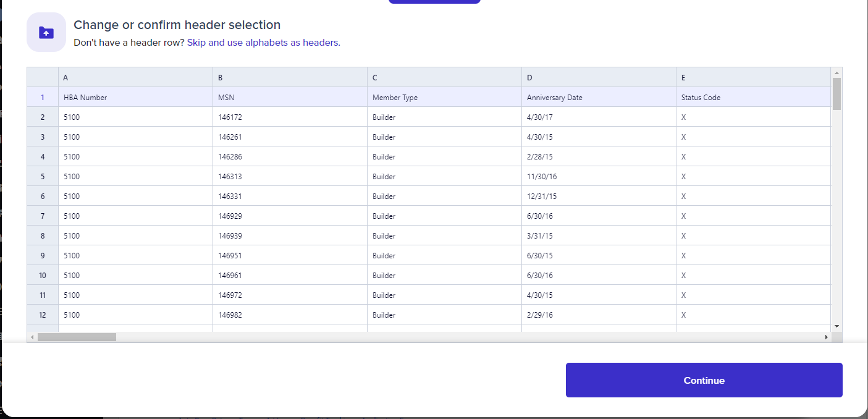Viewport: 868px width, 419px height.
Task: Click MSN cell 146286
Action: click(290, 156)
